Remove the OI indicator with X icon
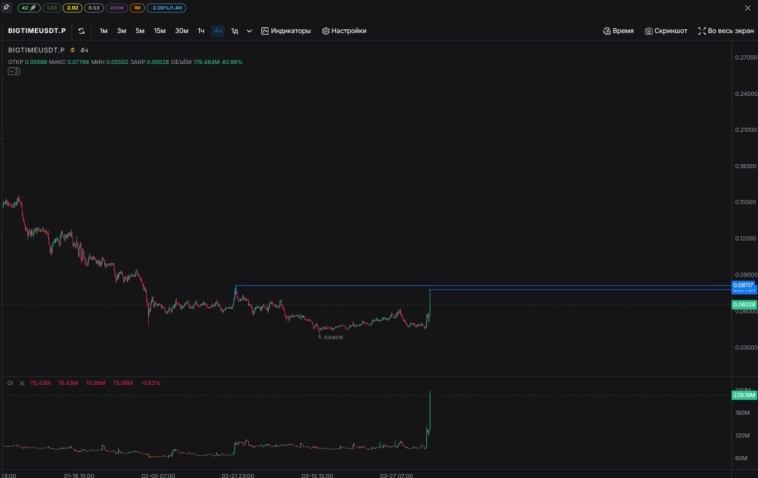The image size is (758, 478). point(22,383)
